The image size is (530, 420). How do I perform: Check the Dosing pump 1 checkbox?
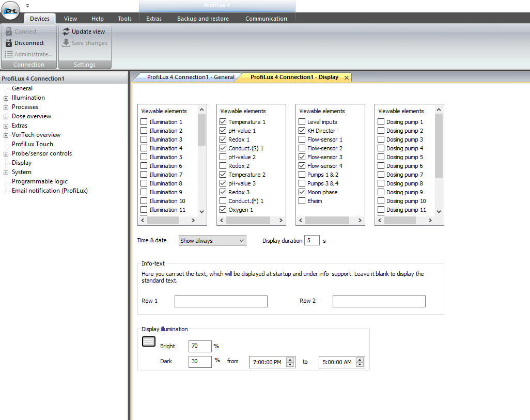click(381, 122)
